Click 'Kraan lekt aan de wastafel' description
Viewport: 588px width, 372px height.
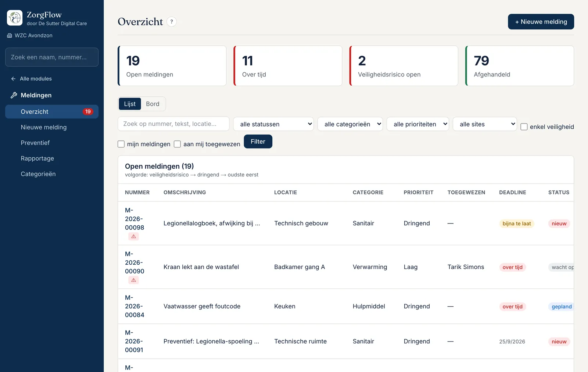(201, 267)
